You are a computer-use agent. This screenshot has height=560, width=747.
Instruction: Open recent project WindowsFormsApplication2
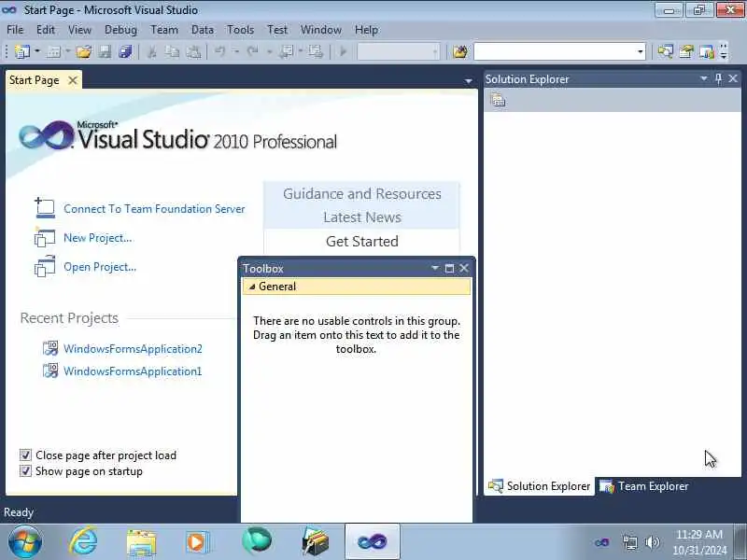click(133, 349)
